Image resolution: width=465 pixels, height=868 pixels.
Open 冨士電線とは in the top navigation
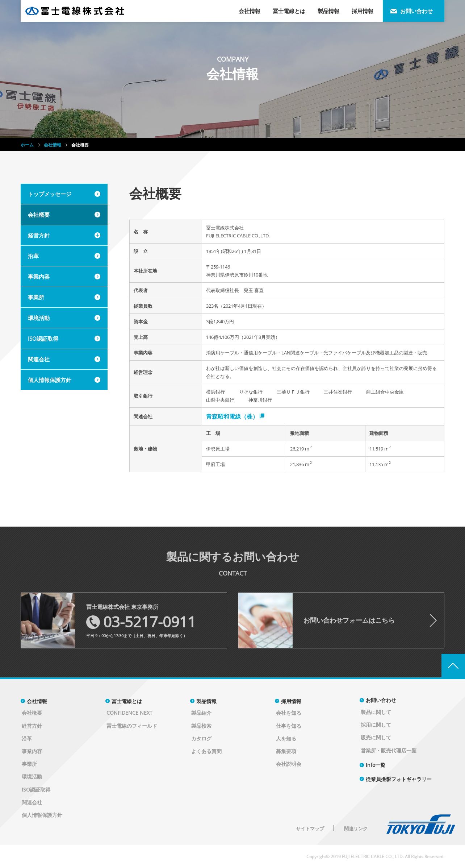pos(289,11)
